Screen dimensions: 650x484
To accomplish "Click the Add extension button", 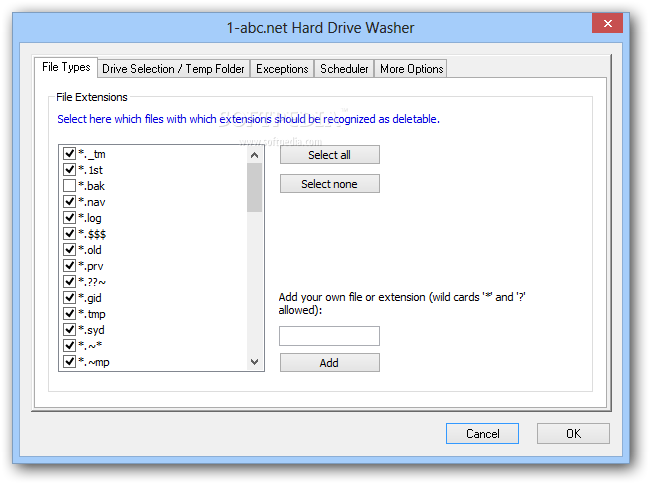I will pos(330,363).
